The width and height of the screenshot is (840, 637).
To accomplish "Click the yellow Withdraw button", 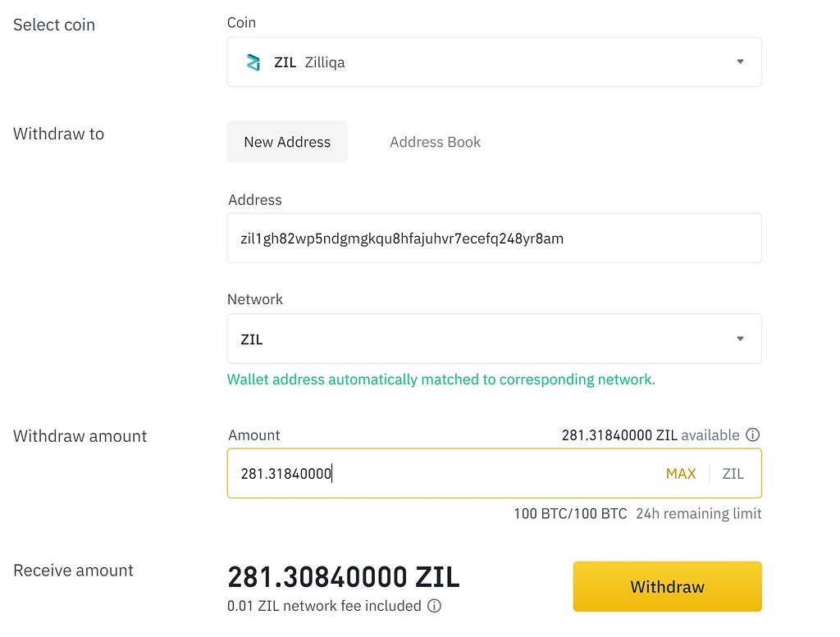I will tap(667, 587).
